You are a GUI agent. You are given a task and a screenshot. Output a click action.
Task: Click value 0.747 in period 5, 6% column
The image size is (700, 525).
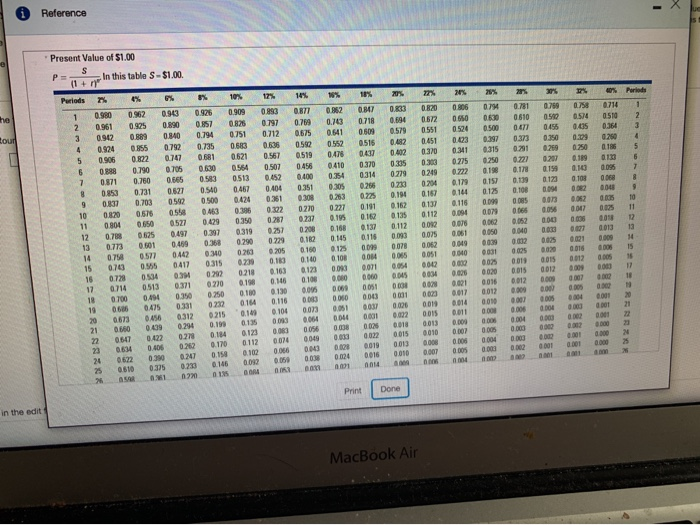[x=173, y=158]
